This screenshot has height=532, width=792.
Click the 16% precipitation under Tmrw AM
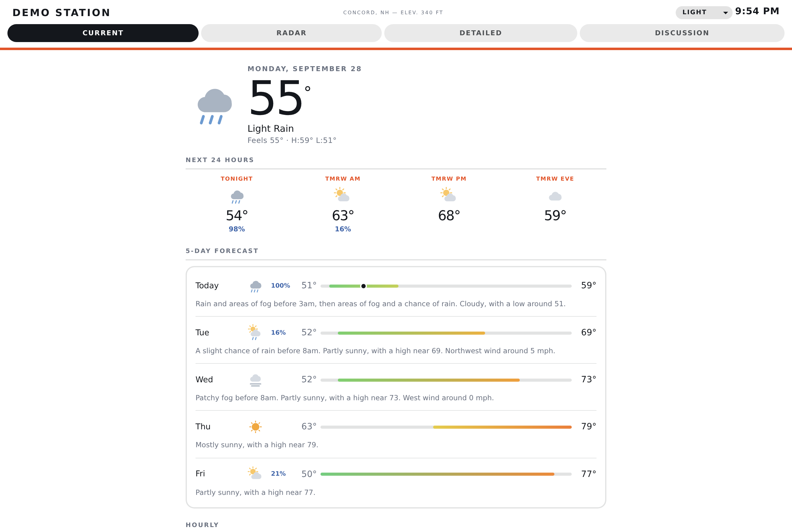[x=343, y=229]
